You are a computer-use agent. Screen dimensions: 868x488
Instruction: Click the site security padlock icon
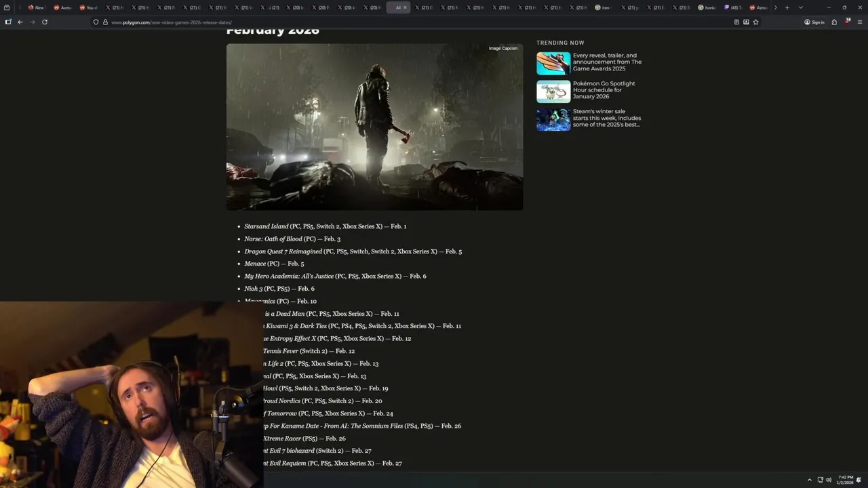[x=105, y=22]
